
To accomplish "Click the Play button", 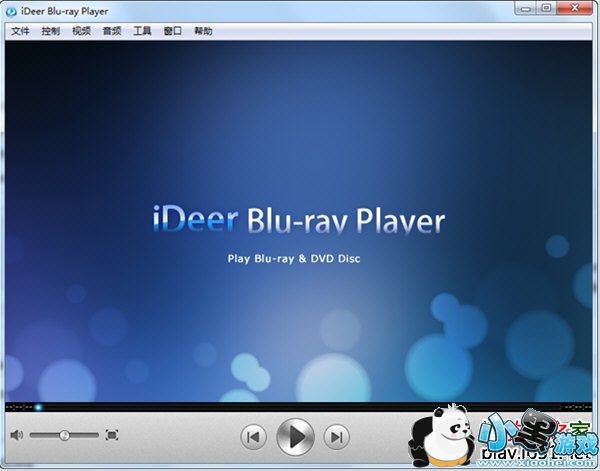I will (295, 436).
